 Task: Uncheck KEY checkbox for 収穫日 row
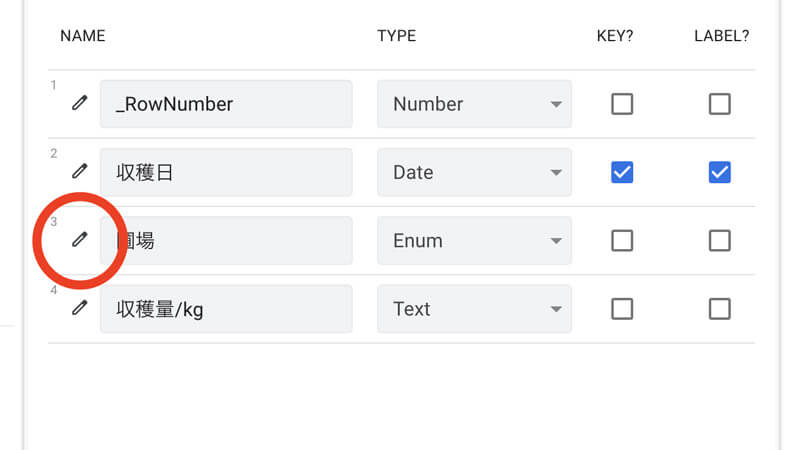tap(622, 172)
